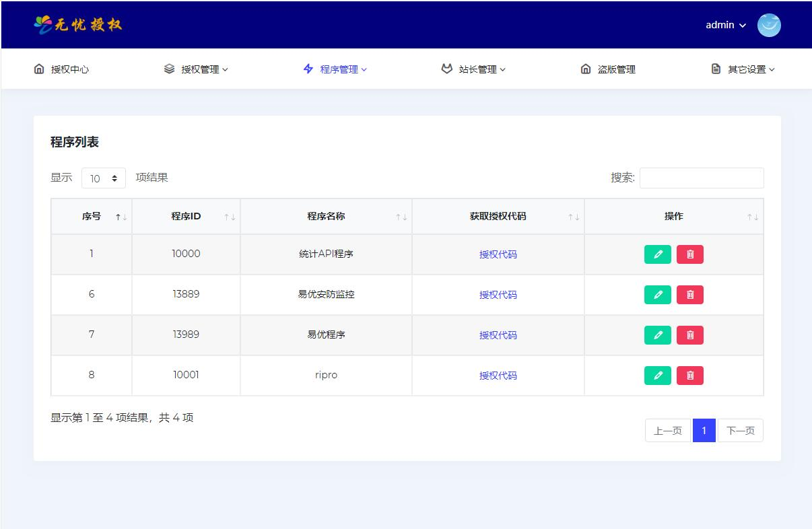Click the delete trash icon for ripro
812x529 pixels.
(x=689, y=375)
